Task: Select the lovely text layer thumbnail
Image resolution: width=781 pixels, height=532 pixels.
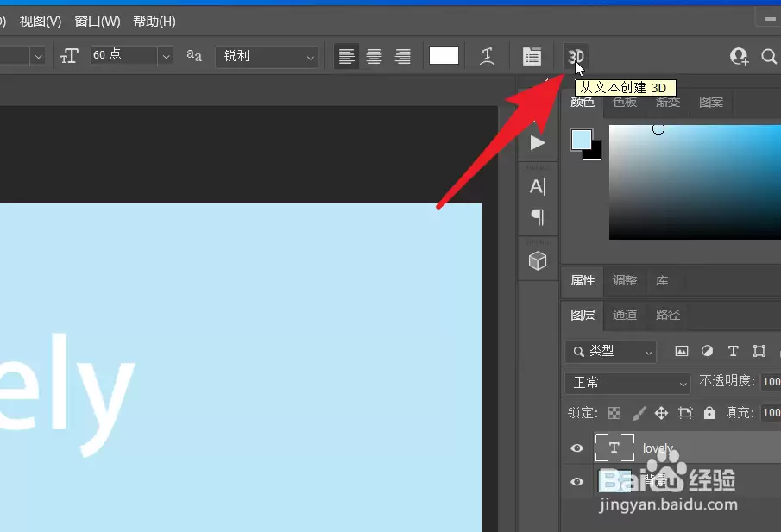Action: [x=614, y=448]
